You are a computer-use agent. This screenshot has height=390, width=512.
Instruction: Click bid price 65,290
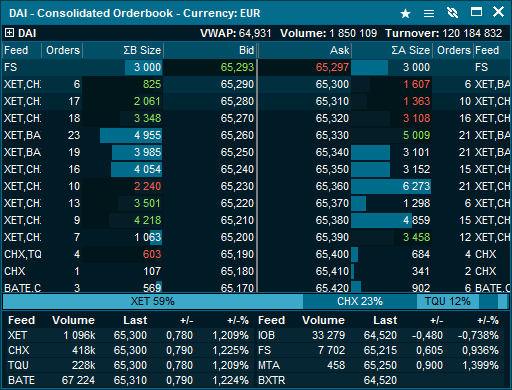click(x=237, y=84)
